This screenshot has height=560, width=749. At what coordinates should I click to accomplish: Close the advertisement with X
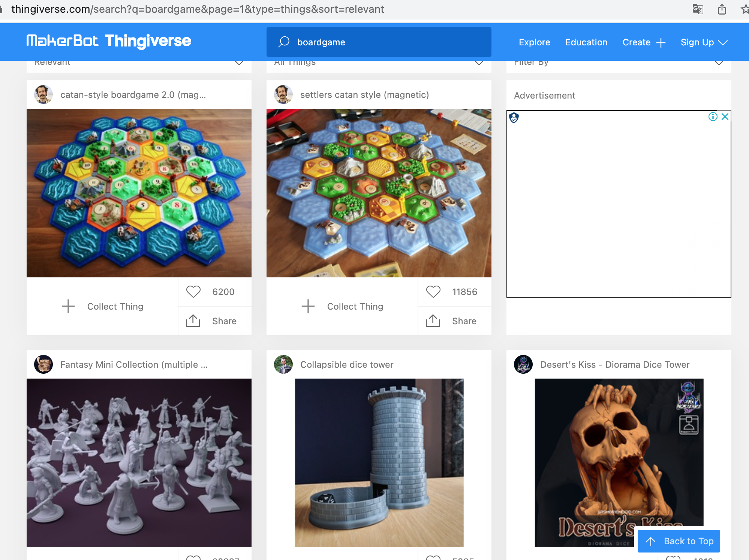[725, 117]
